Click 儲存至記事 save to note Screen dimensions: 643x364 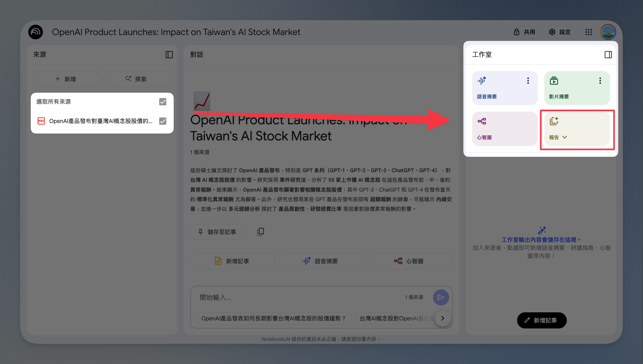tap(218, 232)
